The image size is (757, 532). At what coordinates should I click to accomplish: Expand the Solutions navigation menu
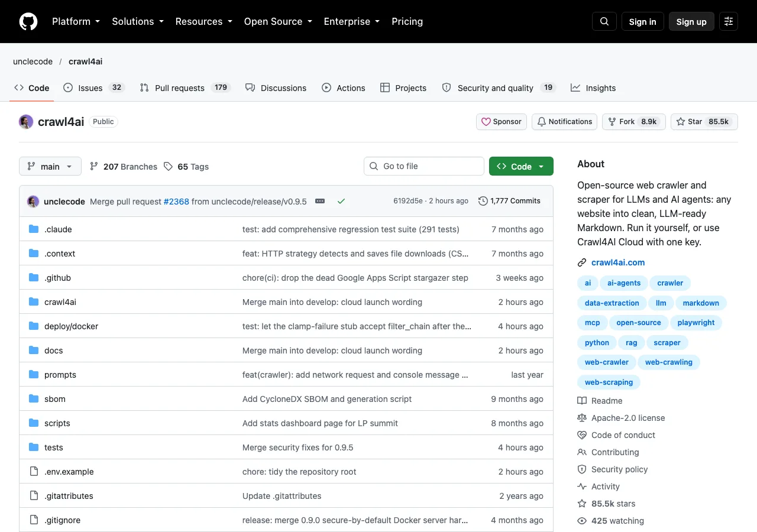(138, 21)
